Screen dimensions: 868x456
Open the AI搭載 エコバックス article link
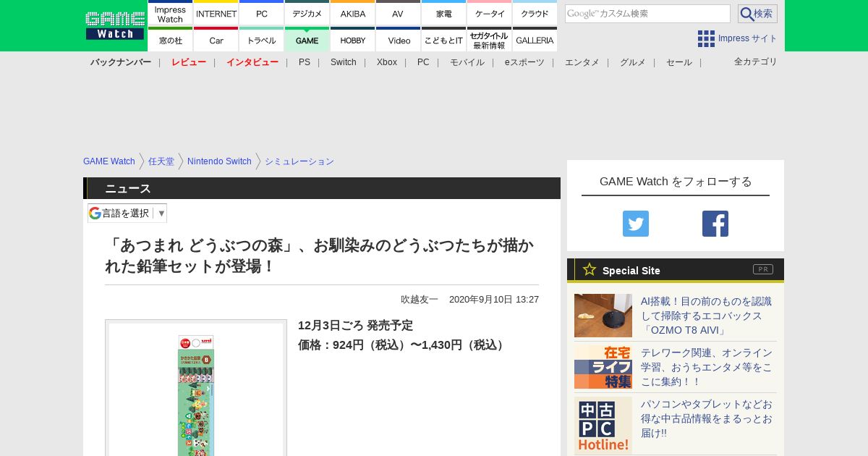pyautogui.click(x=707, y=316)
